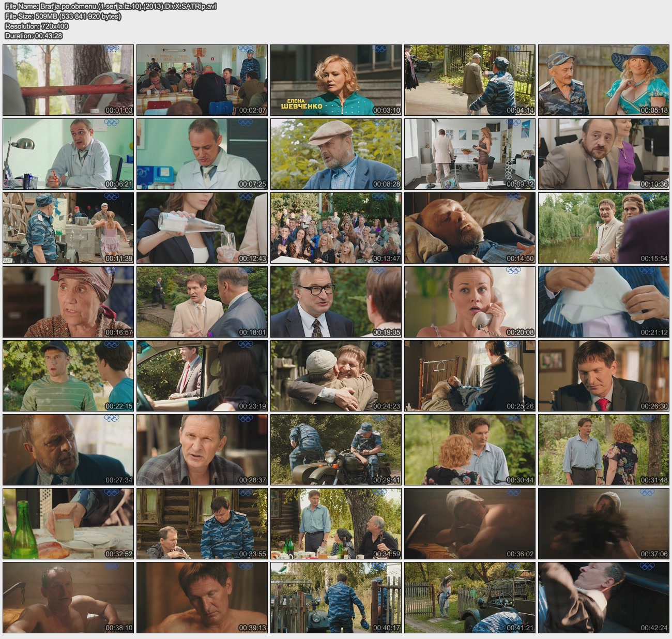Select the doctor at desk frame 00:06:21

pyautogui.click(x=68, y=154)
